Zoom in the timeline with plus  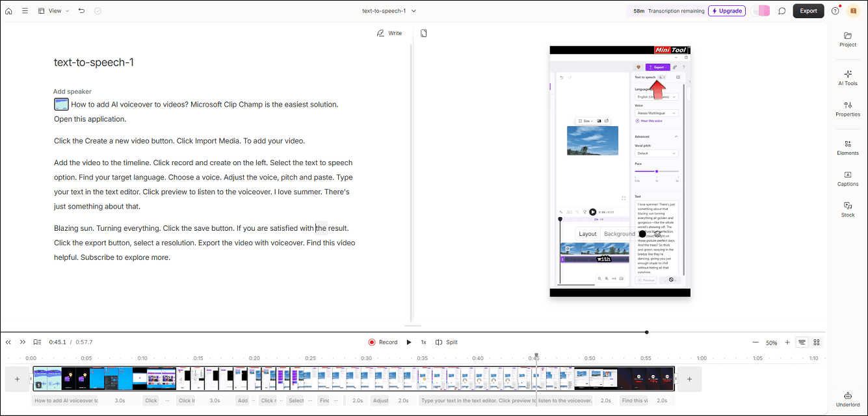[787, 342]
